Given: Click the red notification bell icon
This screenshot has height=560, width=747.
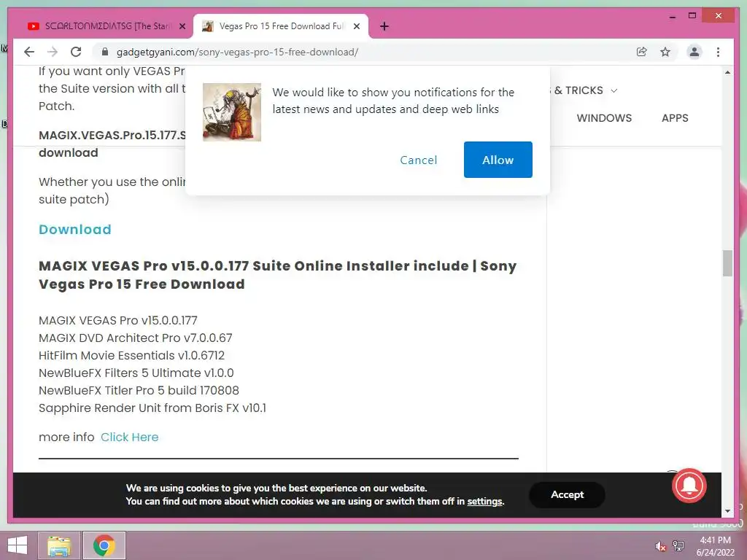Looking at the screenshot, I should [x=689, y=486].
